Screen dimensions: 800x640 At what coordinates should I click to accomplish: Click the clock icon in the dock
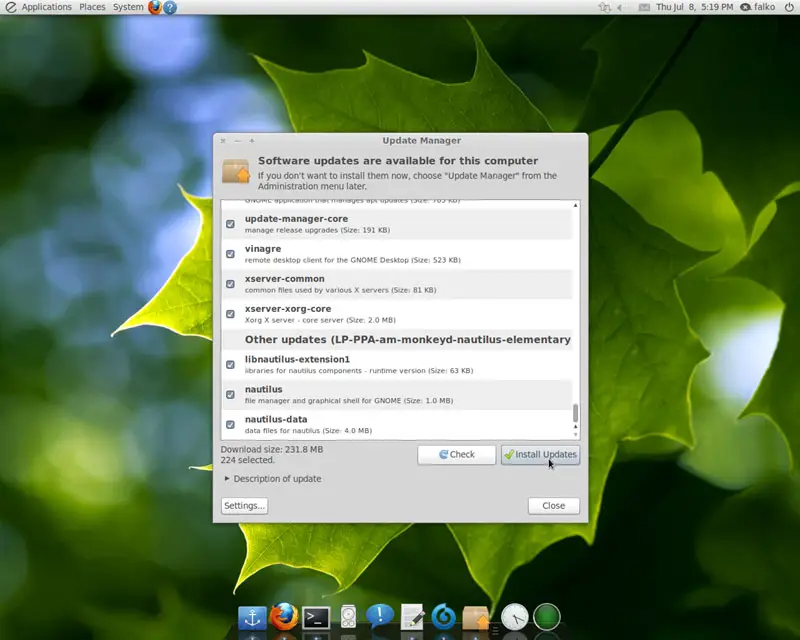point(514,617)
